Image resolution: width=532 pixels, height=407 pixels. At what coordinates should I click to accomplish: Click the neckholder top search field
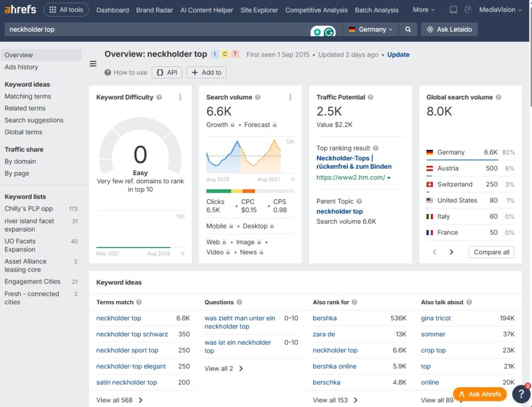(156, 30)
